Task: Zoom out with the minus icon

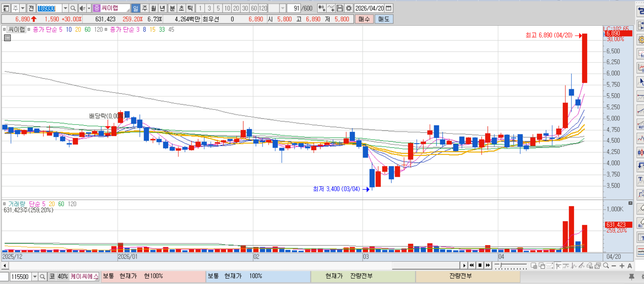Action: 614,266
